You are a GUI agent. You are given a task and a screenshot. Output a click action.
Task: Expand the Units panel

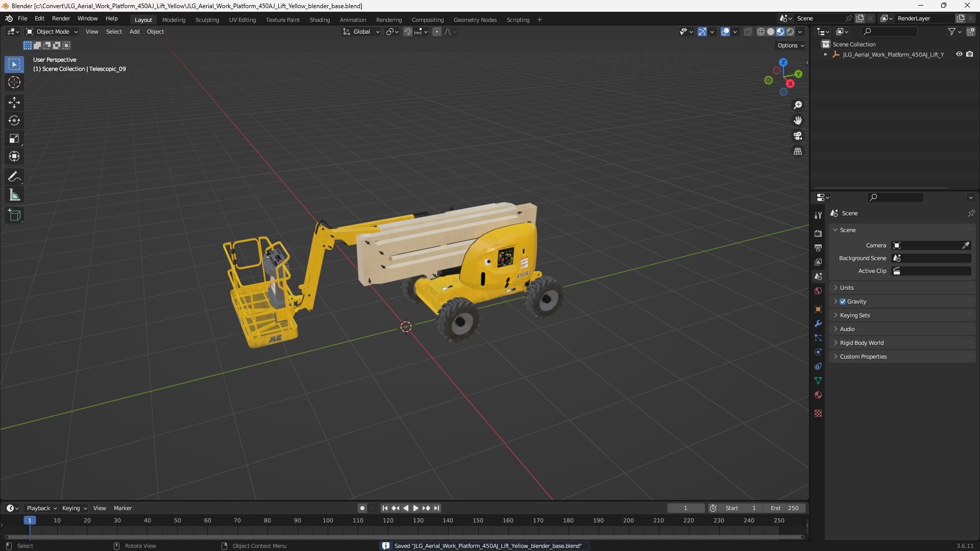(x=902, y=288)
